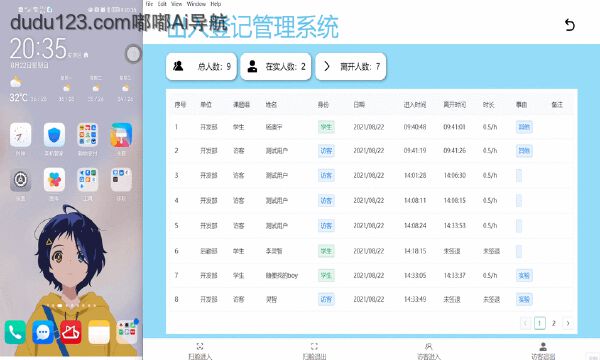
Task: Open the blue Messages app in dock
Action: tap(43, 332)
